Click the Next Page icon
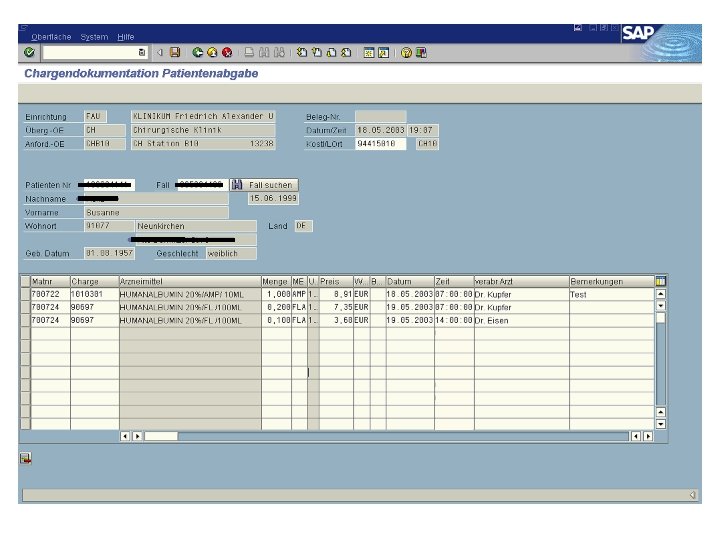The height and width of the screenshot is (540, 720). coord(331,52)
